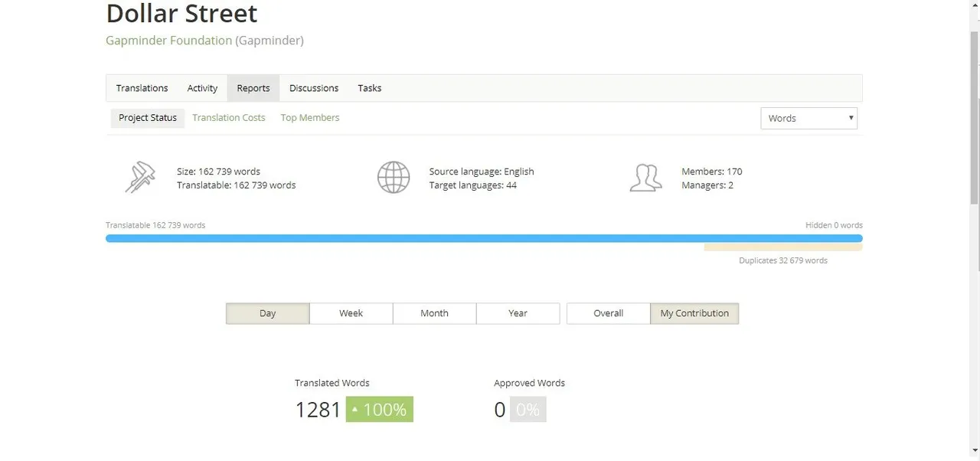Click 'Members: 170' text
The width and height of the screenshot is (980, 461).
pyautogui.click(x=712, y=172)
